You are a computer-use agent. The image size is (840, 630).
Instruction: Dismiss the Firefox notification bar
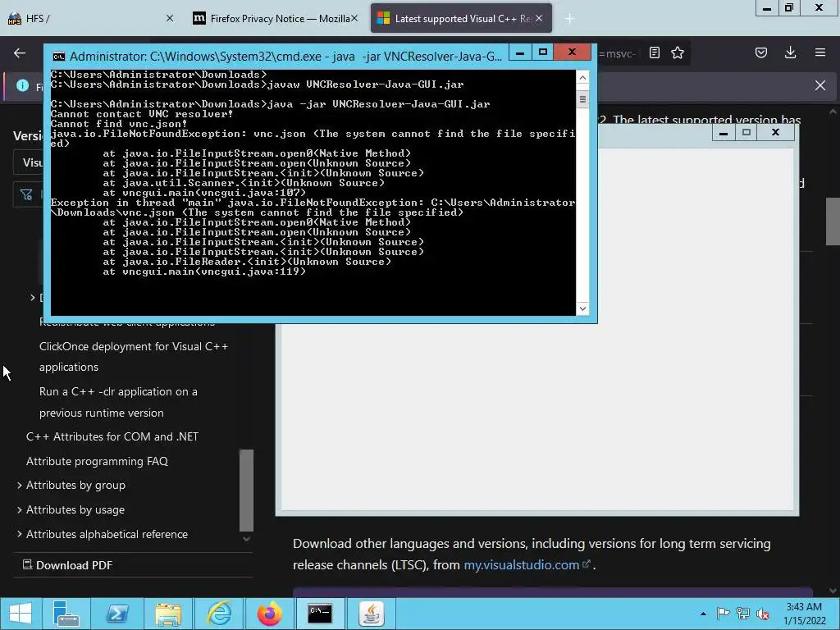point(820,85)
